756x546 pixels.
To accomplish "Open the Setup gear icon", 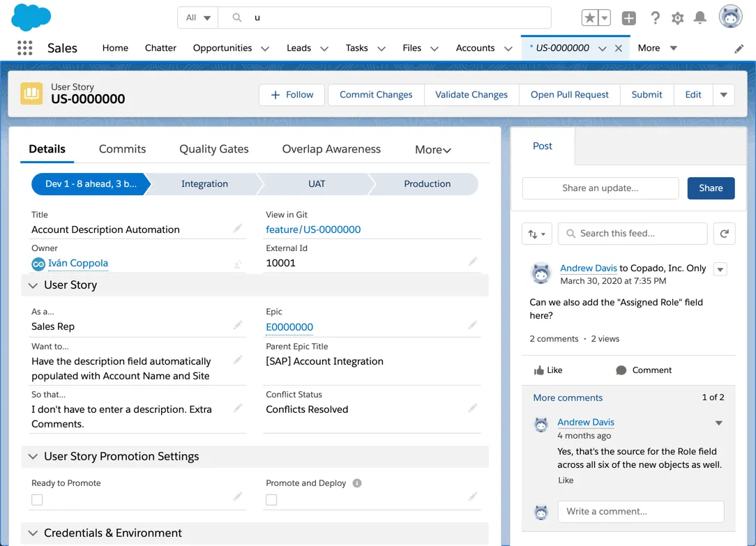I will point(677,18).
